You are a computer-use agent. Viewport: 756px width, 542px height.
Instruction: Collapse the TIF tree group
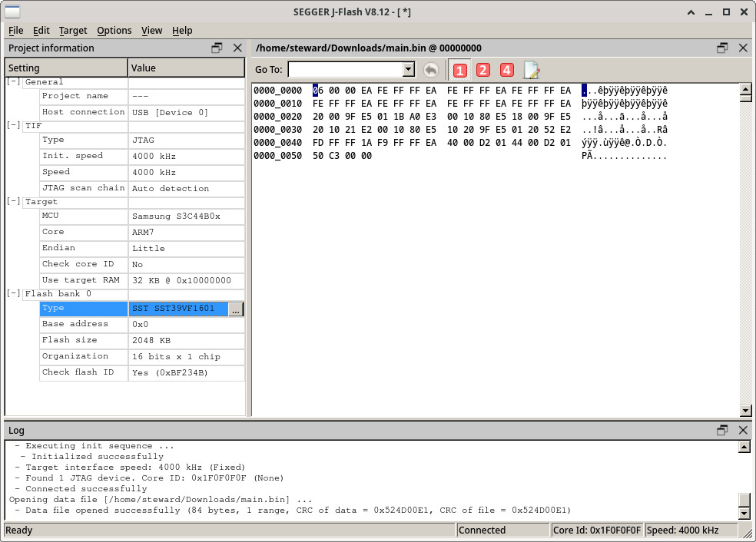tap(14, 125)
